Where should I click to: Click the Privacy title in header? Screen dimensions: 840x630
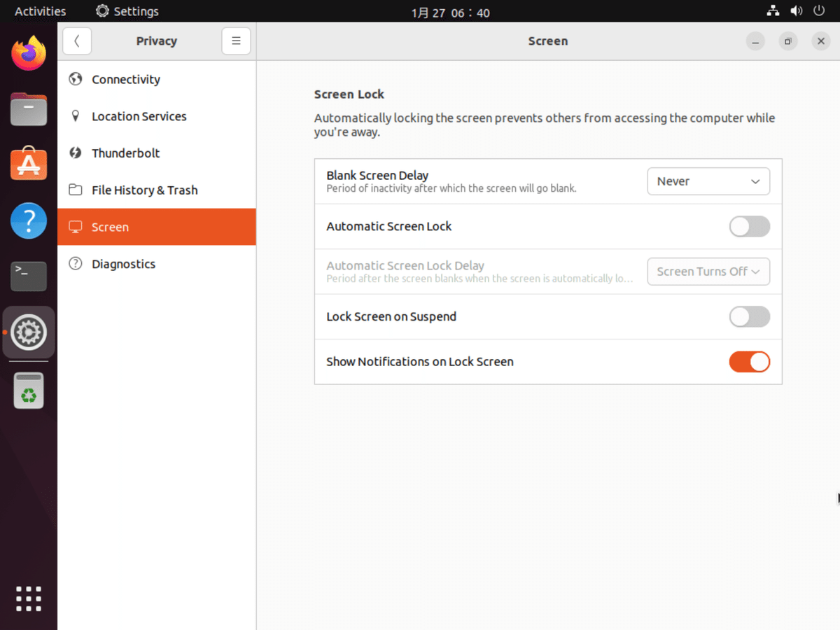157,41
